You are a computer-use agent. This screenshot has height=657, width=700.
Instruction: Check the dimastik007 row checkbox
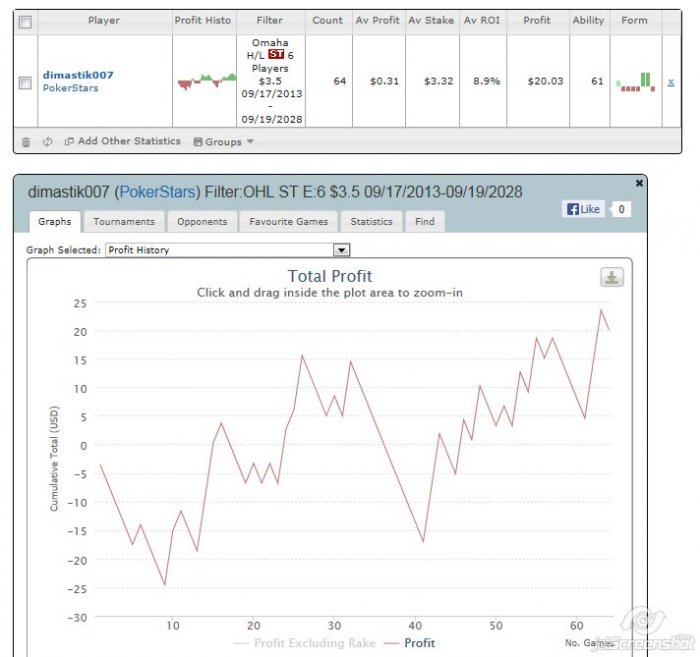point(25,83)
